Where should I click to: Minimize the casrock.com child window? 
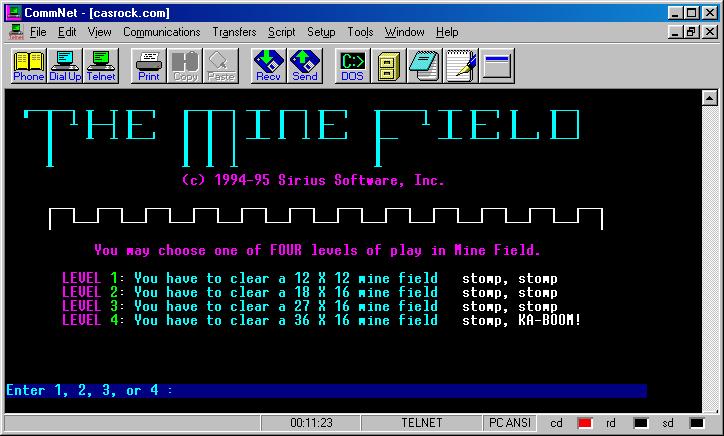pyautogui.click(x=675, y=32)
